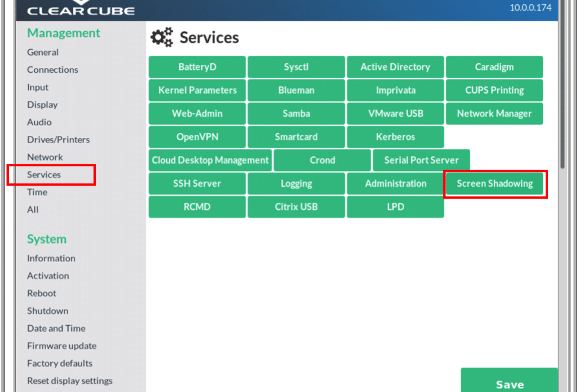This screenshot has width=577, height=392.
Task: Open Drives/Printers in sidebar
Action: (x=58, y=140)
